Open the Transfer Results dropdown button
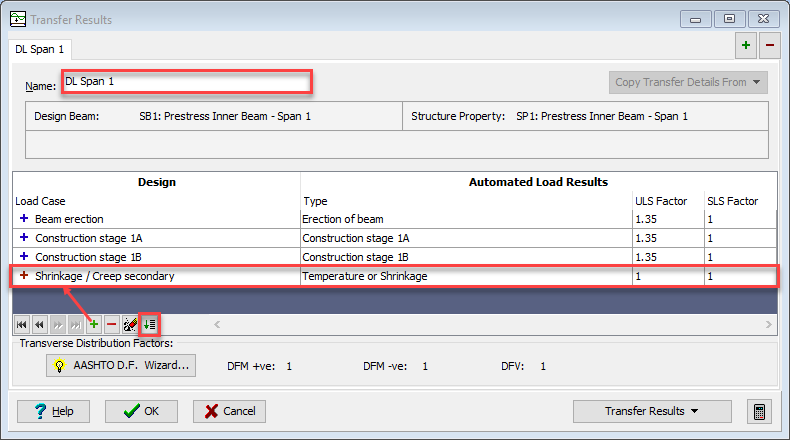This screenshot has height=440, width=790. click(652, 411)
